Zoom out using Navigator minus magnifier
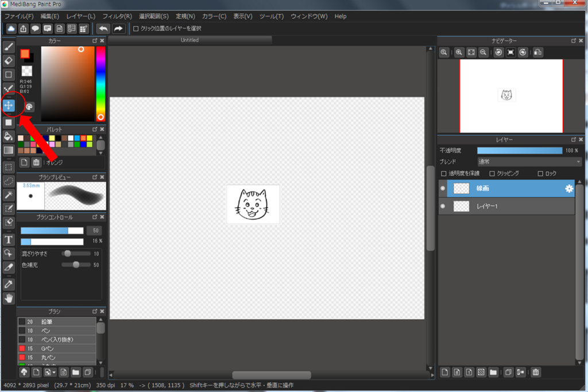This screenshot has width=588, height=392. pos(483,52)
